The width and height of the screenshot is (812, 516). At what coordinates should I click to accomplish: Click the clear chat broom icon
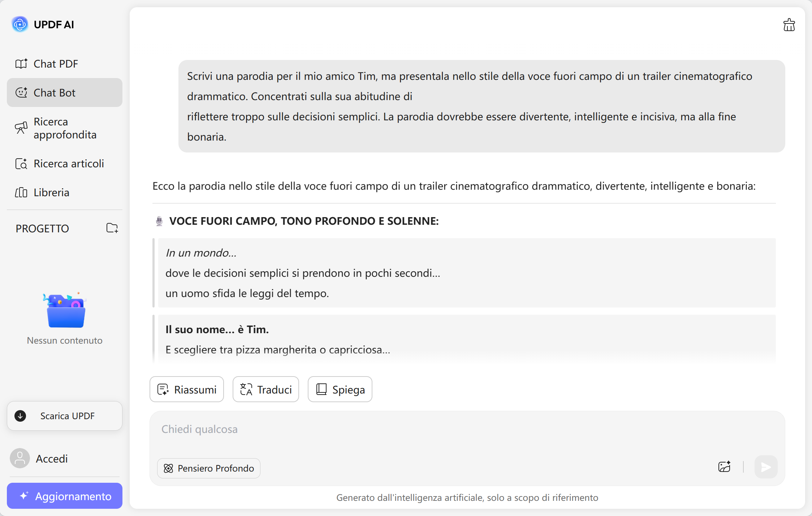pyautogui.click(x=789, y=25)
